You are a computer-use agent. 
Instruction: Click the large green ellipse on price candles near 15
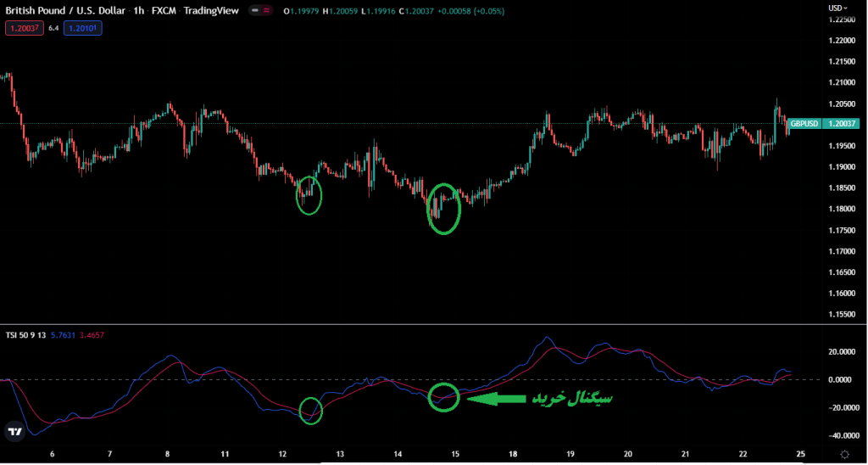tap(444, 209)
